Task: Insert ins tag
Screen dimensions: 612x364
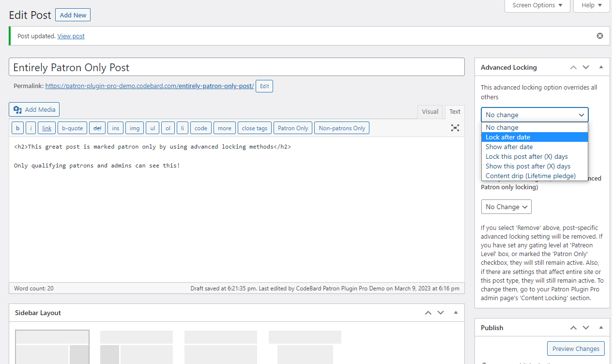Action: coord(116,128)
